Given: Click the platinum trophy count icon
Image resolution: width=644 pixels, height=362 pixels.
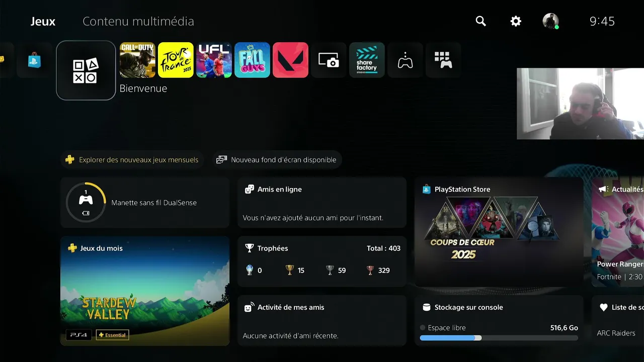Looking at the screenshot, I should 250,270.
